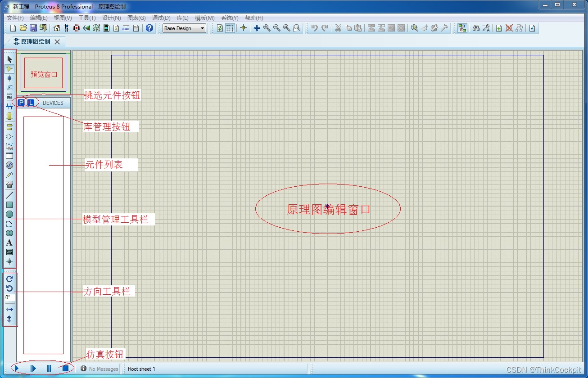
Task: Open the 视图(V) menu
Action: (x=63, y=18)
